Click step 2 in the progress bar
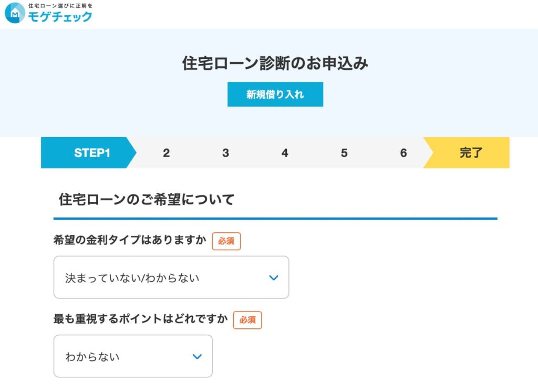The image size is (538, 392). point(166,153)
